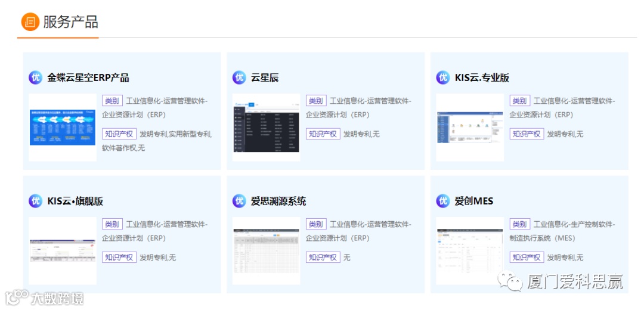Select 企业资源计划（ERP） text in KIS云.专业版 card
The image size is (644, 310).
(x=541, y=114)
